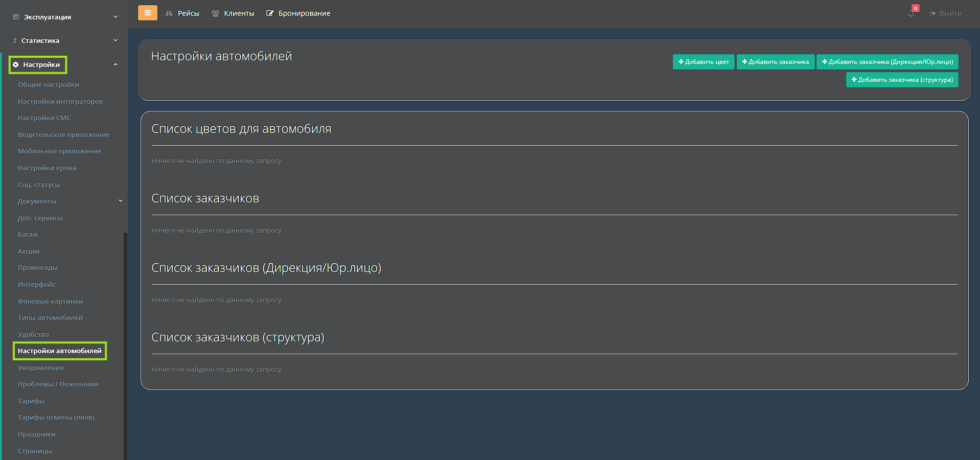The height and width of the screenshot is (460, 980).
Task: Click the gear icon beside Настройки
Action: click(16, 65)
